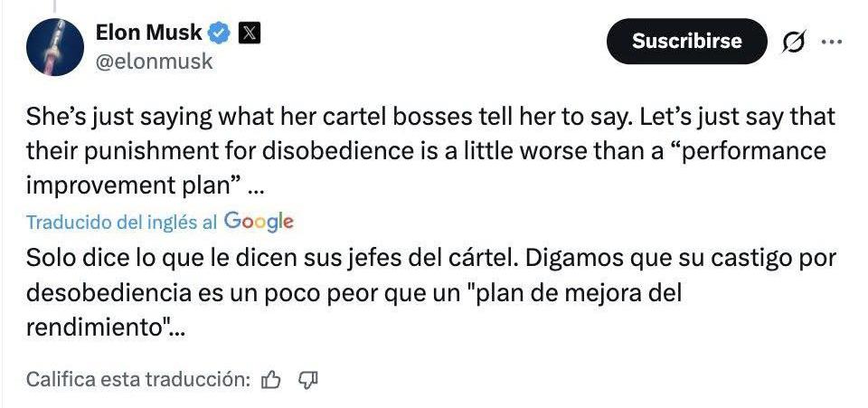
Task: Click the X affiliate badge next to name
Action: (x=249, y=34)
